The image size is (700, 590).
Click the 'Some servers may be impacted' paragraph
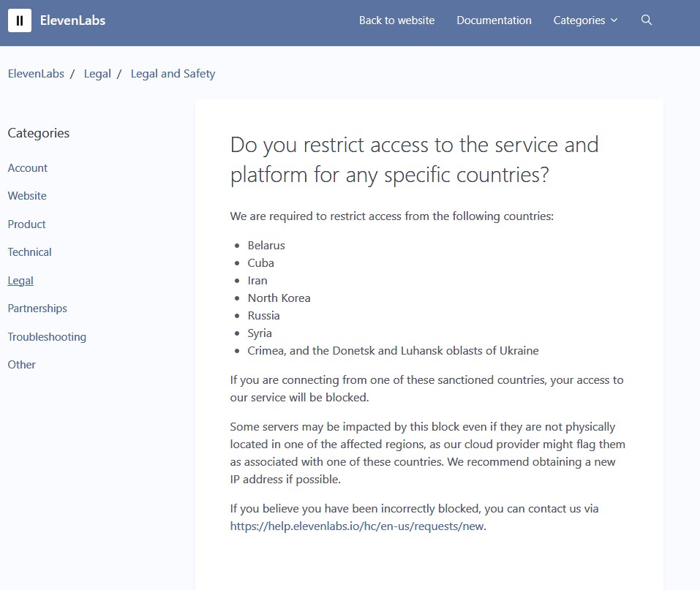(428, 453)
